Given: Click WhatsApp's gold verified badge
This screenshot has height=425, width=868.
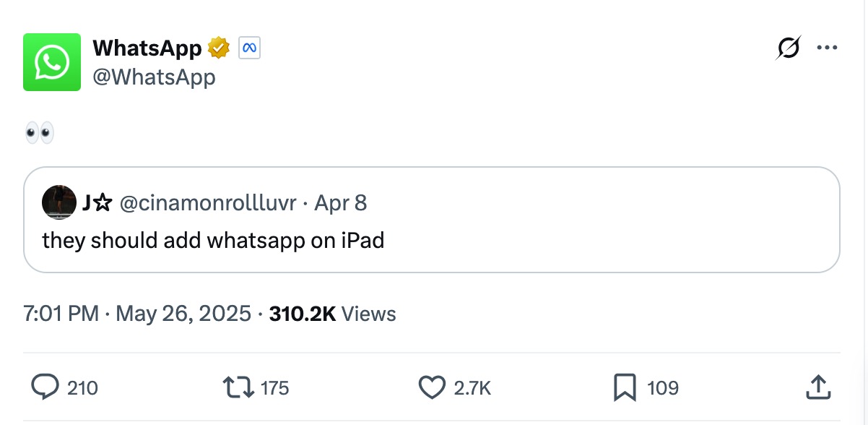Looking at the screenshot, I should 217,47.
